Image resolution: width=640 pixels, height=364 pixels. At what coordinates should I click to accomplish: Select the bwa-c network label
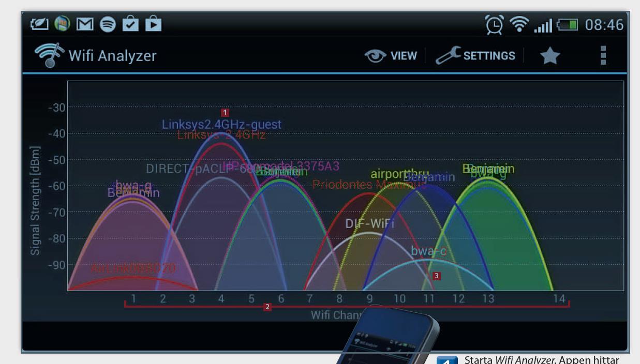(428, 251)
